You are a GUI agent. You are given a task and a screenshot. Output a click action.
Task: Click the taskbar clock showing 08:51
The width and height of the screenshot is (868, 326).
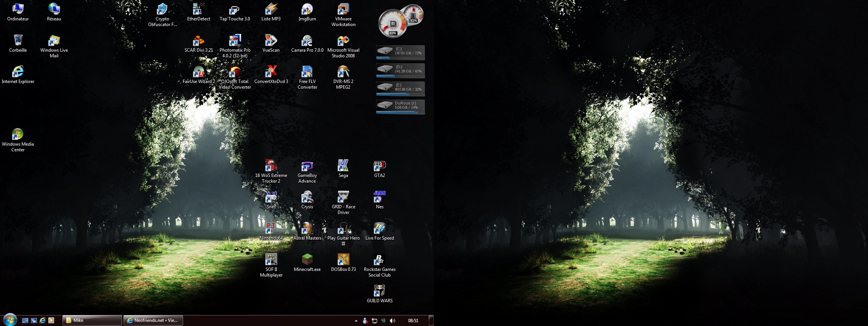tap(413, 321)
